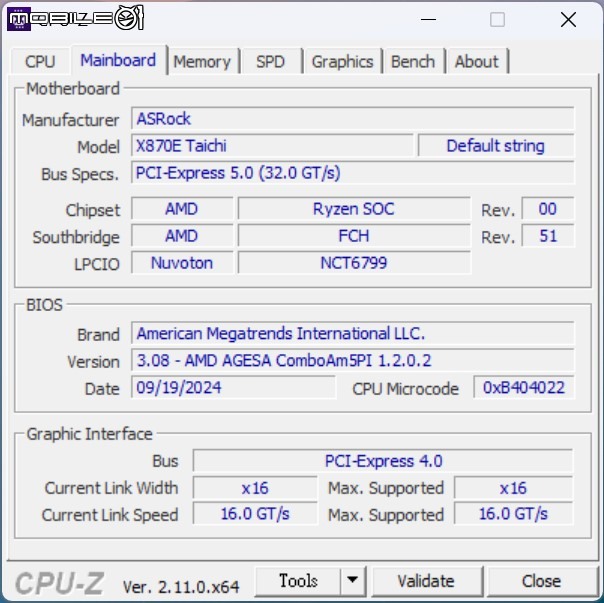Click the Southbridge AMD vendor value

point(182,236)
